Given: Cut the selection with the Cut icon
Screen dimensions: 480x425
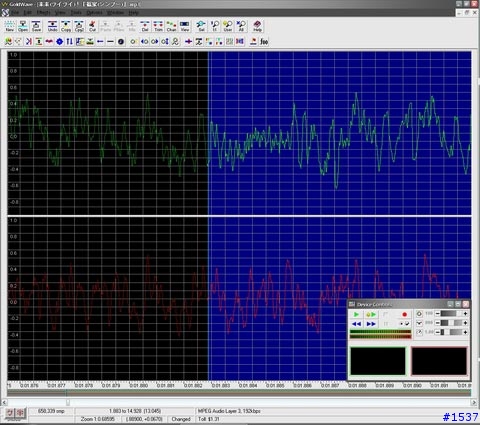Looking at the screenshot, I should pyautogui.click(x=92, y=26).
